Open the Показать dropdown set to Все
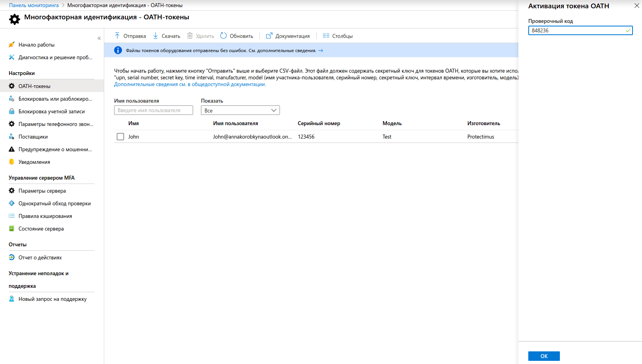This screenshot has width=642, height=364. tap(240, 110)
